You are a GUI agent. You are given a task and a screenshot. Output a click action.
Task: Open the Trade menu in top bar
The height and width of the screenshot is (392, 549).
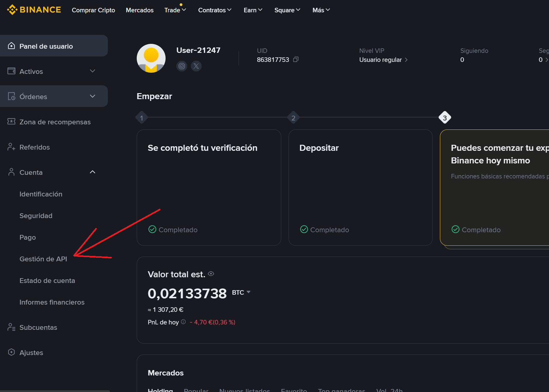tap(175, 10)
